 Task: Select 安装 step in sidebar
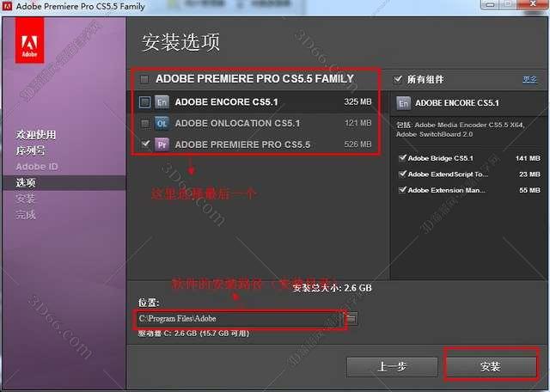pyautogui.click(x=25, y=199)
